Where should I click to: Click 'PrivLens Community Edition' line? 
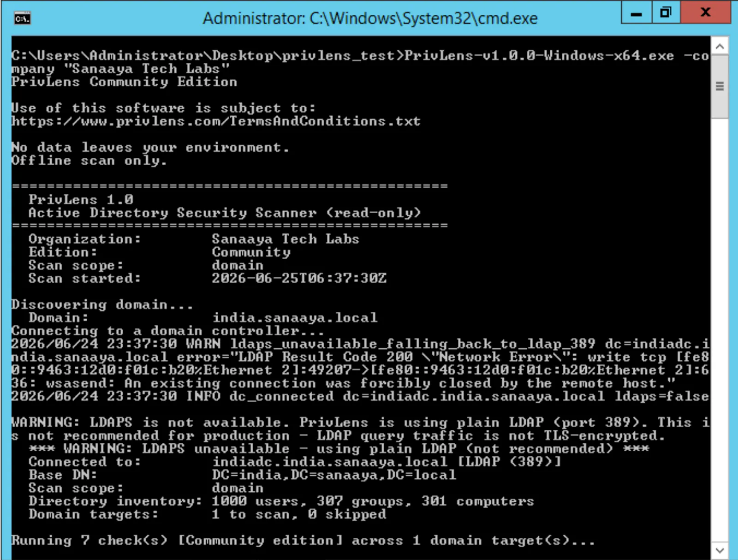coord(124,82)
